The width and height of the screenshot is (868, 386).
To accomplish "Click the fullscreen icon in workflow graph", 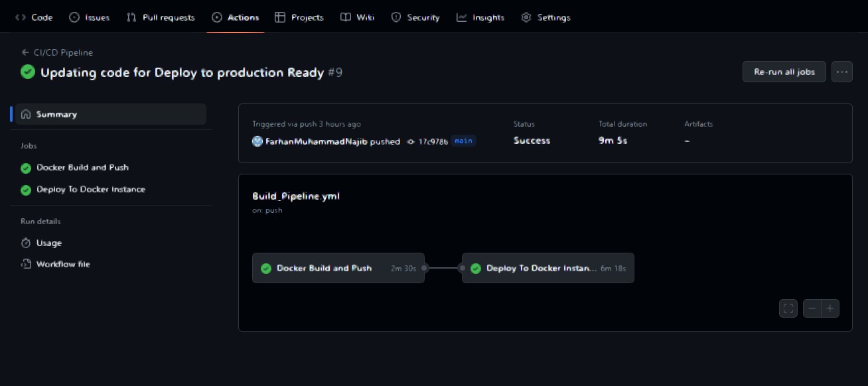I will click(788, 308).
